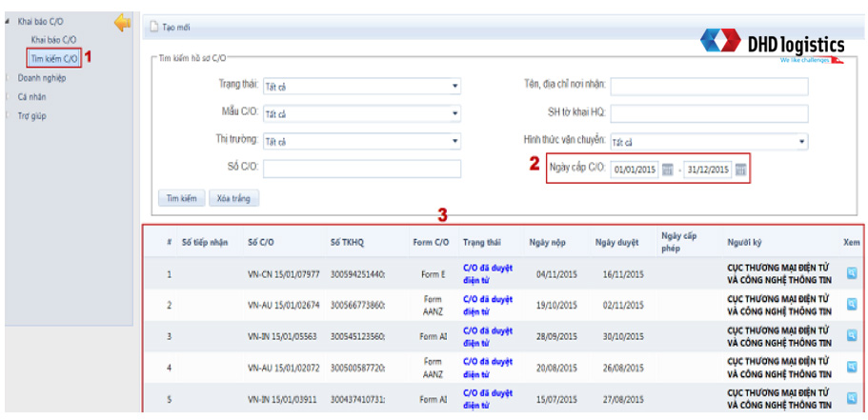Open the end date calendar picker
Image resolution: width=868 pixels, height=420 pixels.
pos(740,170)
